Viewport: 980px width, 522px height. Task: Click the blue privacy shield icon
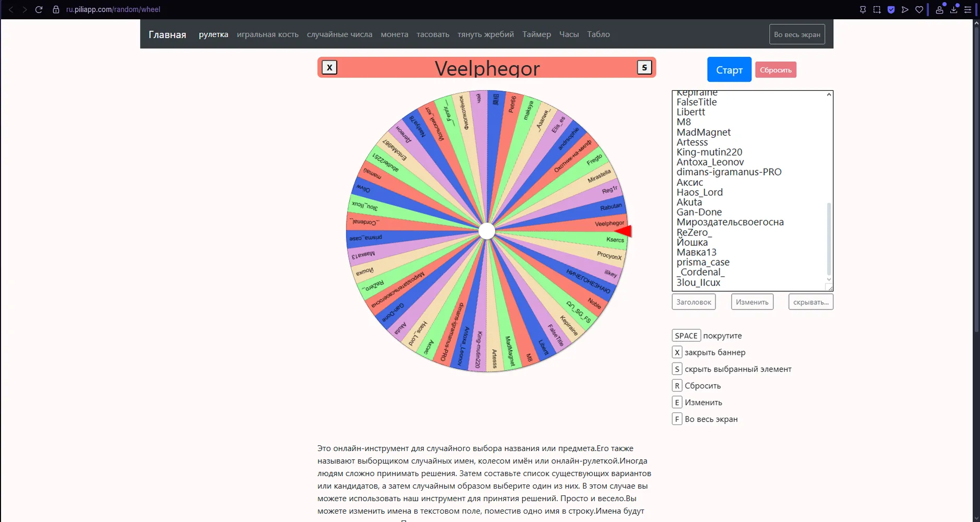tap(891, 9)
